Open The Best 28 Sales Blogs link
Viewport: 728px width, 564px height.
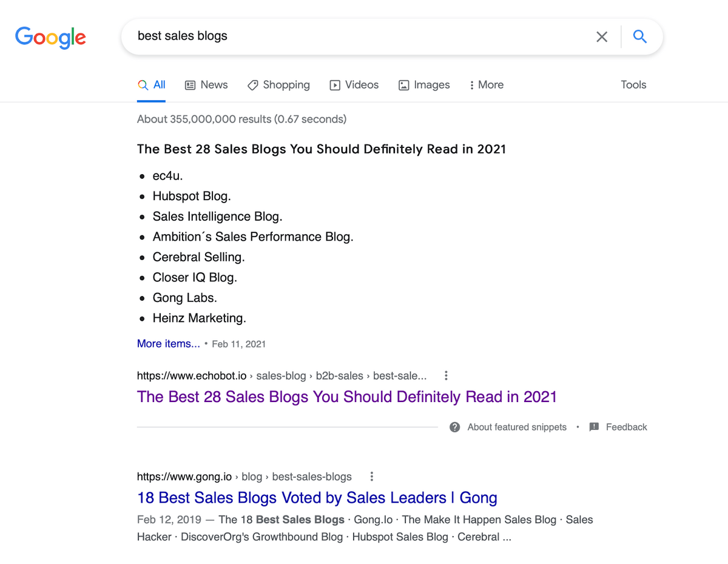point(346,397)
